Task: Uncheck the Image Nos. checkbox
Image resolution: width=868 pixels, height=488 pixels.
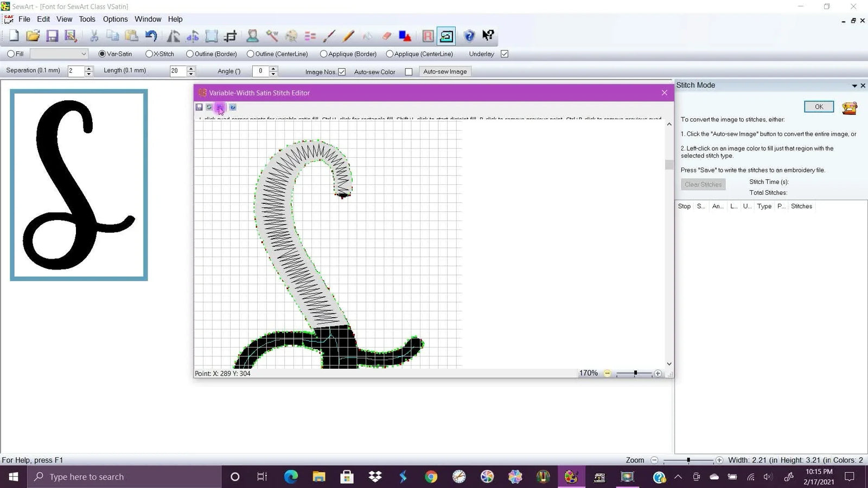Action: (341, 71)
